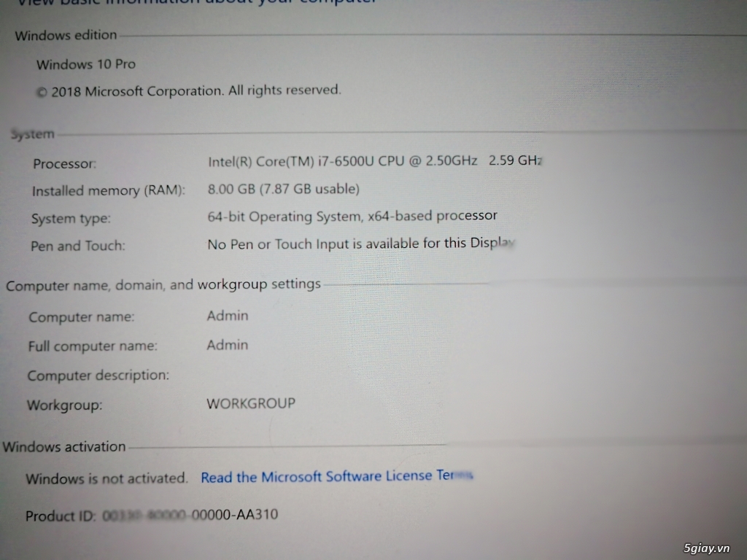Open the Microsoft Software License Terms link
Screen dimensions: 747x560
point(336,476)
